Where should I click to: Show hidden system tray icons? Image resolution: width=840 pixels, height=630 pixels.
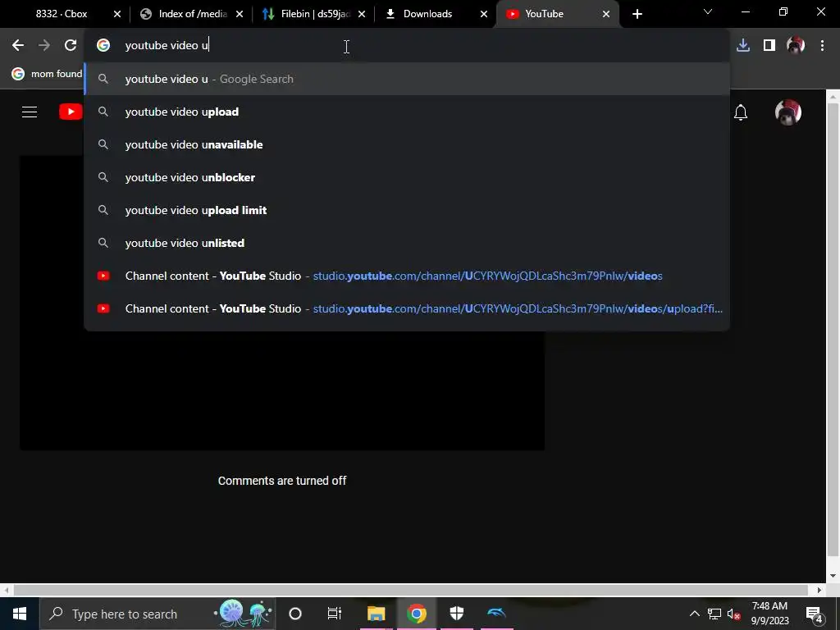coord(694,614)
